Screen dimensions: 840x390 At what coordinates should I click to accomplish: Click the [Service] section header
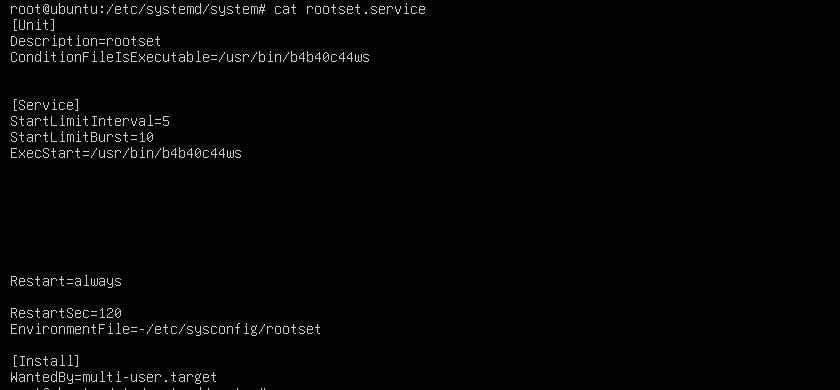click(46, 105)
